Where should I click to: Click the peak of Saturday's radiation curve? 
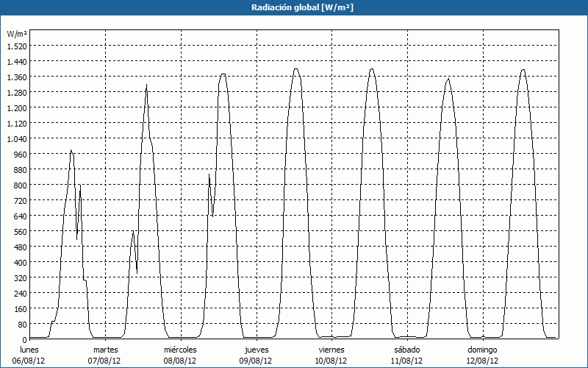coord(448,79)
